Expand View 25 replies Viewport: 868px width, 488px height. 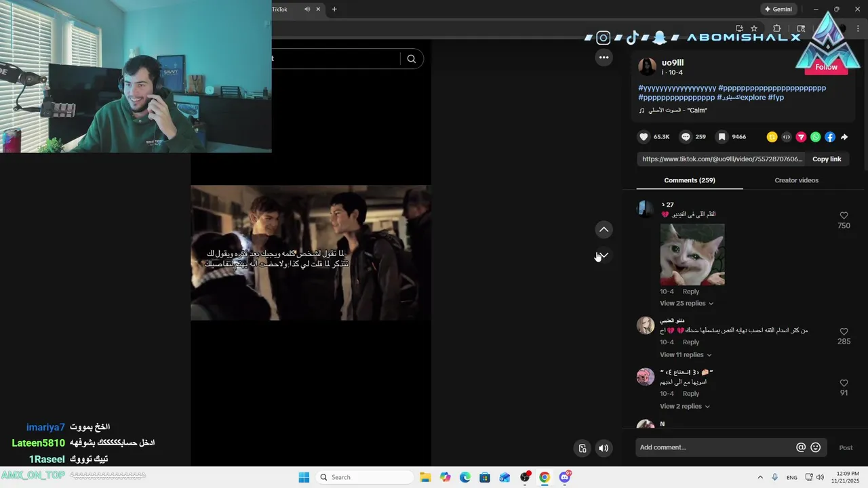[x=686, y=303]
